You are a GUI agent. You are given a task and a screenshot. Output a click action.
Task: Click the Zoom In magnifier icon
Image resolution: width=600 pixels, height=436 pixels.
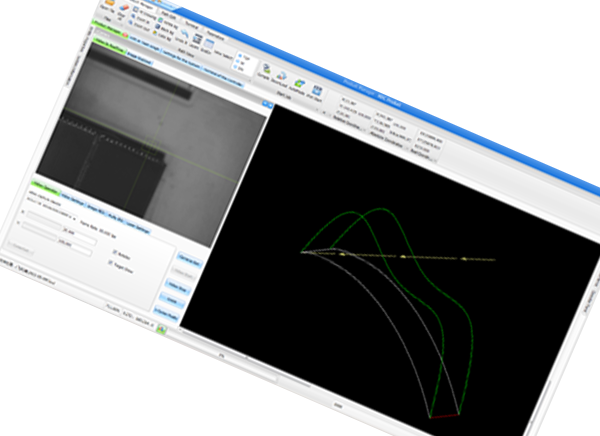coord(133,16)
